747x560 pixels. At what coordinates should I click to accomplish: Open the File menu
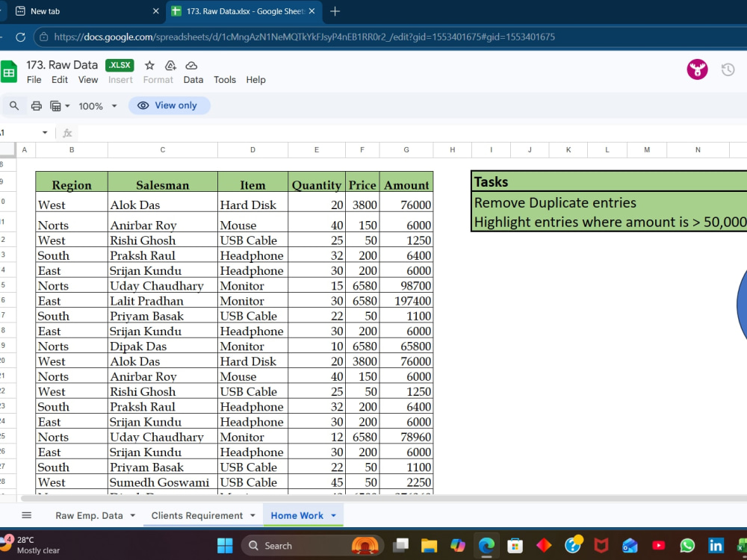tap(34, 80)
